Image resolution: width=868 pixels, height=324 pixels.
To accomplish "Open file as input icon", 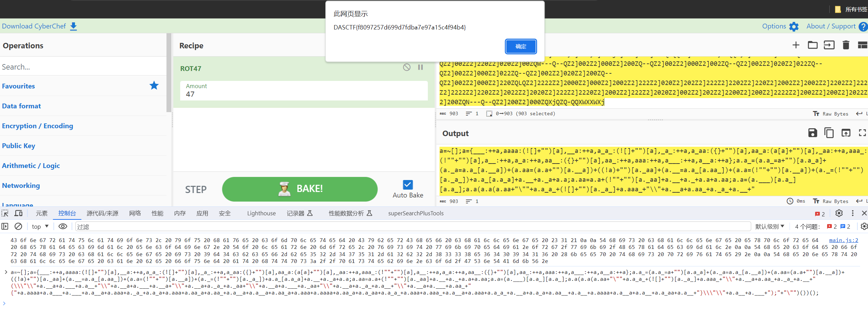I will (x=829, y=45).
